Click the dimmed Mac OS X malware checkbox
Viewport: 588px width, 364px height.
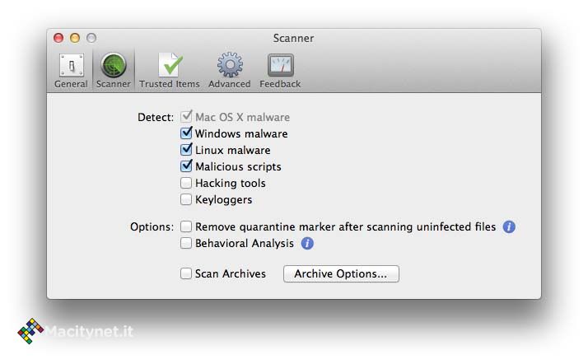pos(187,117)
